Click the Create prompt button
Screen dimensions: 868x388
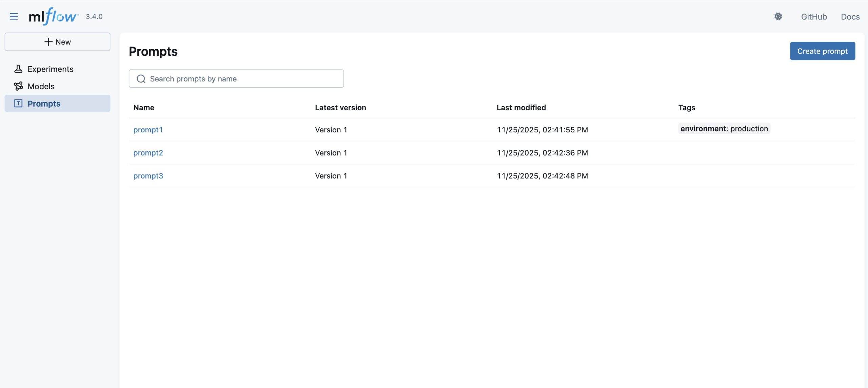tap(823, 51)
